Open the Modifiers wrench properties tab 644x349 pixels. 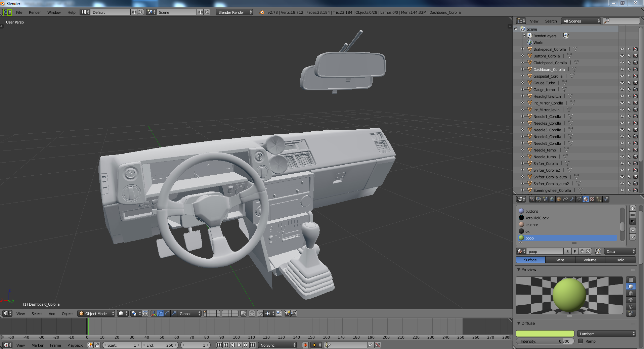pos(572,199)
